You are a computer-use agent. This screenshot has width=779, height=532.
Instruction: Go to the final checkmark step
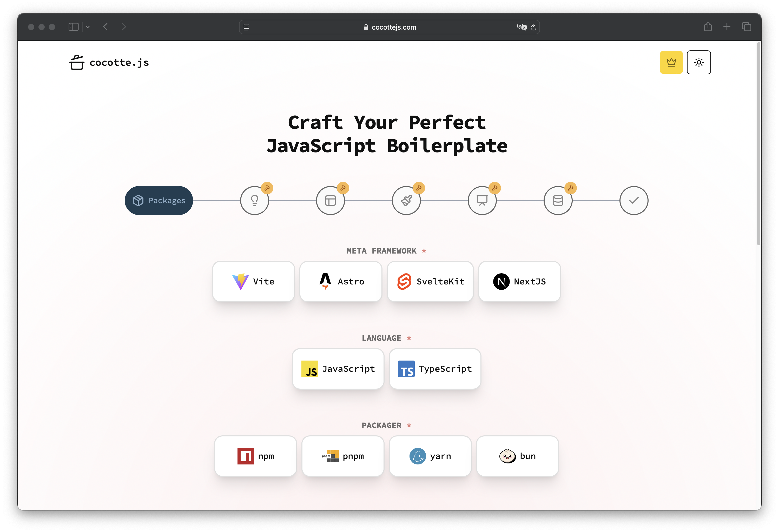point(634,200)
